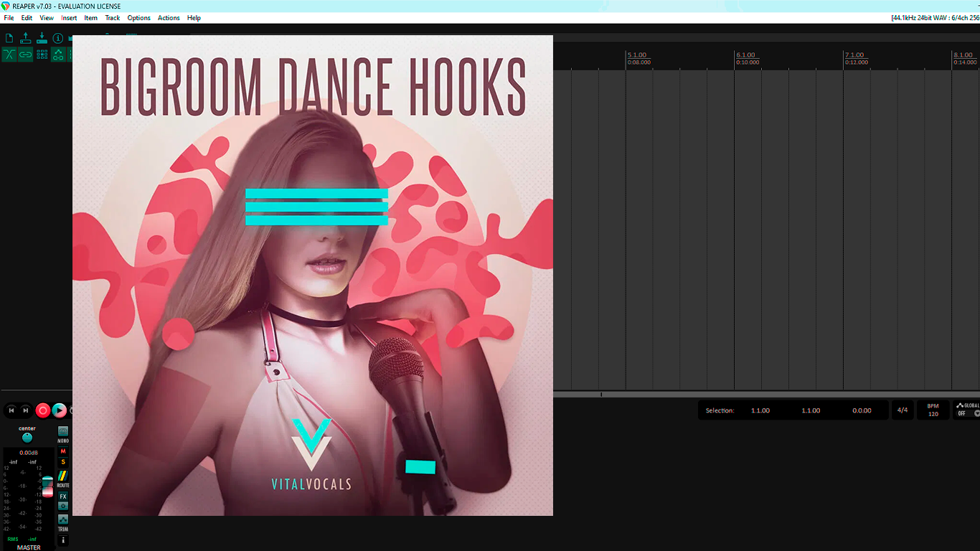This screenshot has height=551, width=980.
Task: Toggle item grouping chain-link icon
Action: tap(26, 55)
